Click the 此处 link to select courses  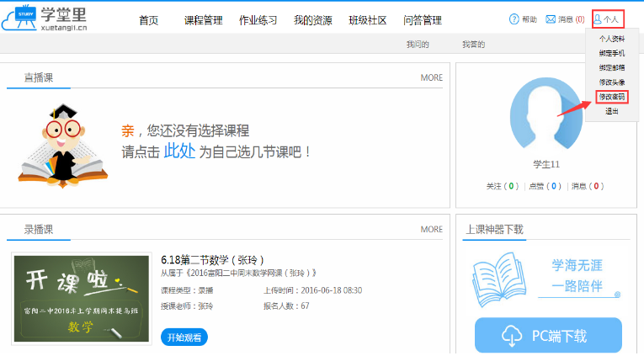pyautogui.click(x=178, y=151)
